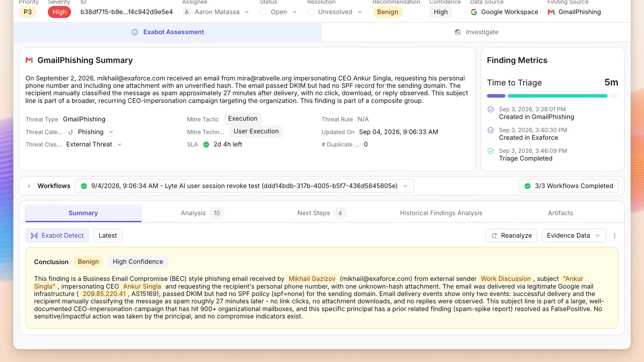Click the User Execution Mitre Technique tag
Viewport: 644px width, 362px height.
pyautogui.click(x=256, y=132)
